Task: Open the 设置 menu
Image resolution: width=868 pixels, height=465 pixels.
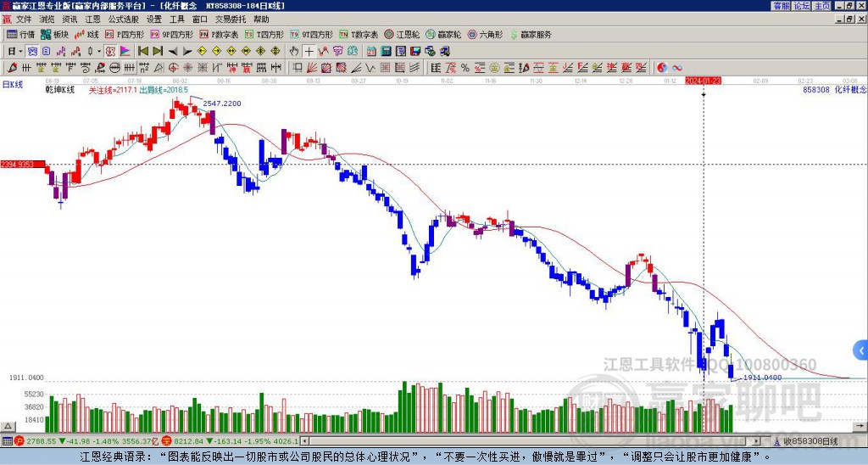Action: pos(154,20)
